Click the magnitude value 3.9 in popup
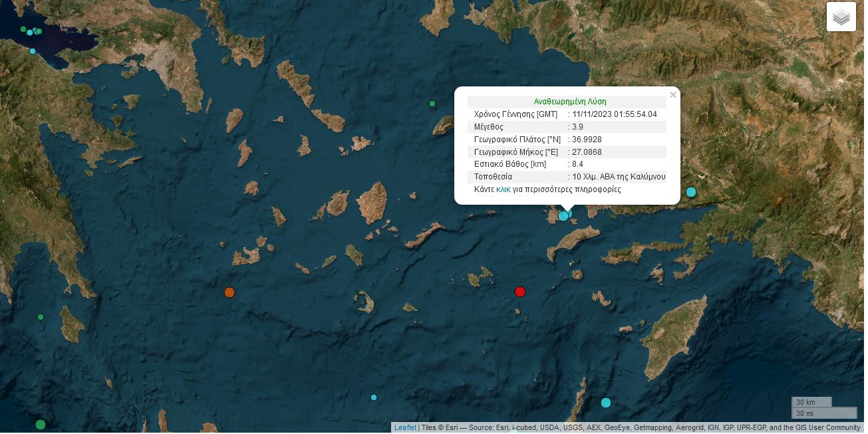The width and height of the screenshot is (868, 434). [578, 127]
